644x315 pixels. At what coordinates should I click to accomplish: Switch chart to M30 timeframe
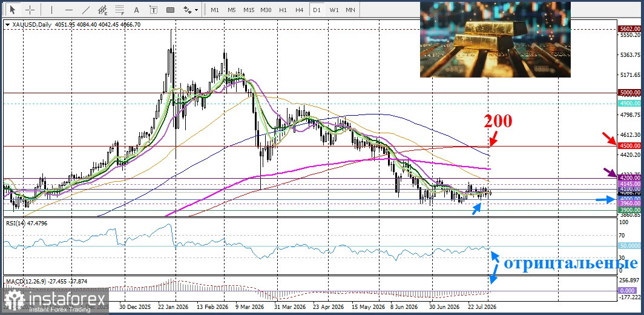pos(266,10)
